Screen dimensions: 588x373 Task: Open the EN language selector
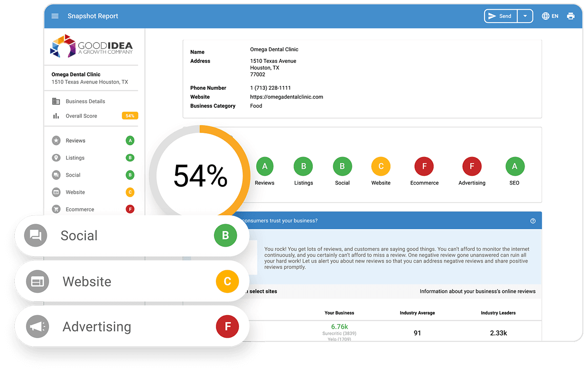point(555,16)
